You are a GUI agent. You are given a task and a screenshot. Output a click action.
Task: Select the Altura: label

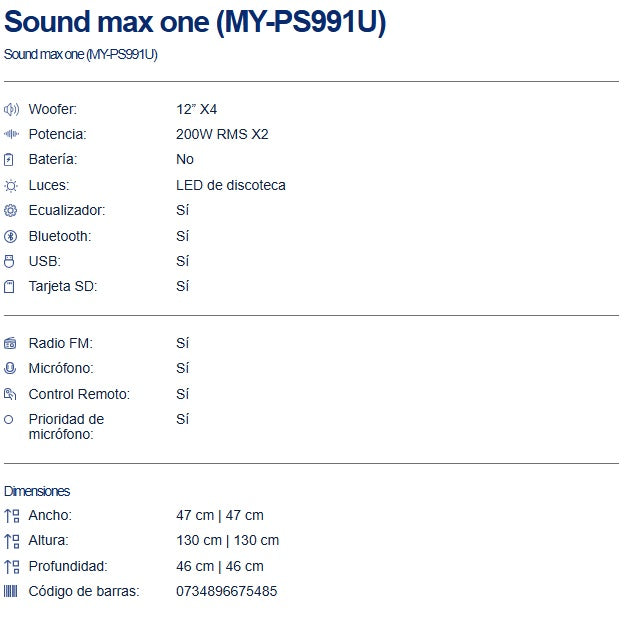point(48,540)
